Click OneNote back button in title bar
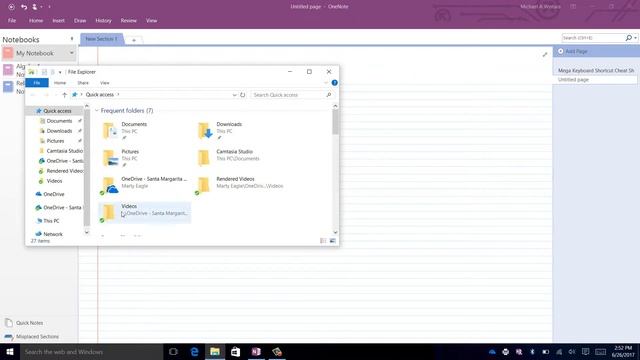The height and width of the screenshot is (360, 640). coord(11,7)
